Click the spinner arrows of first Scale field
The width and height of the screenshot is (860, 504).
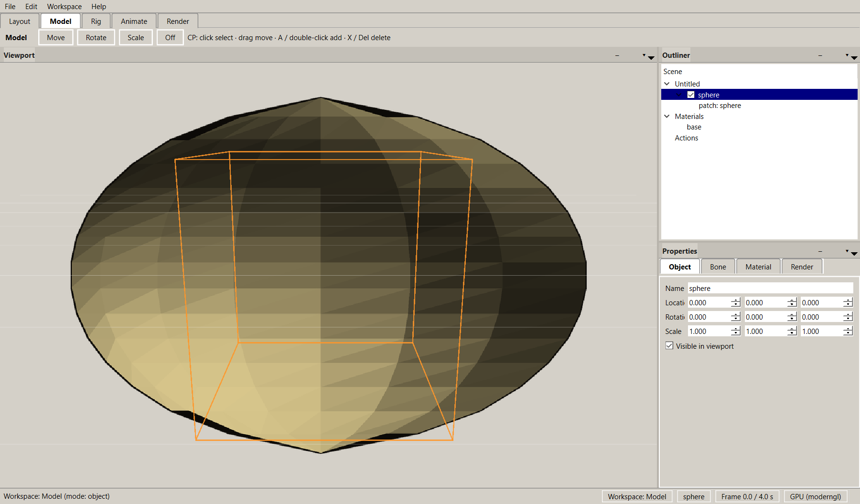736,331
